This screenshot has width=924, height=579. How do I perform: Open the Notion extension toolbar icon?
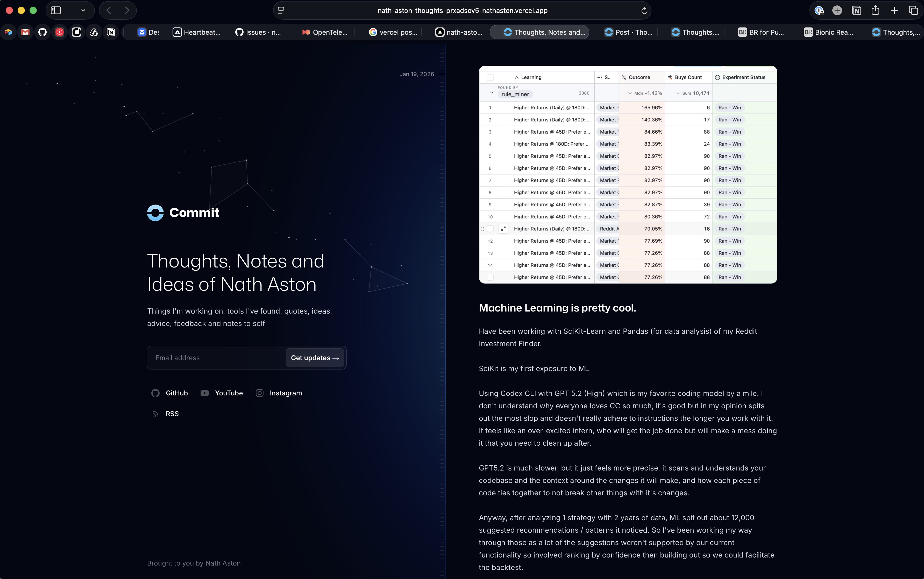coord(856,10)
